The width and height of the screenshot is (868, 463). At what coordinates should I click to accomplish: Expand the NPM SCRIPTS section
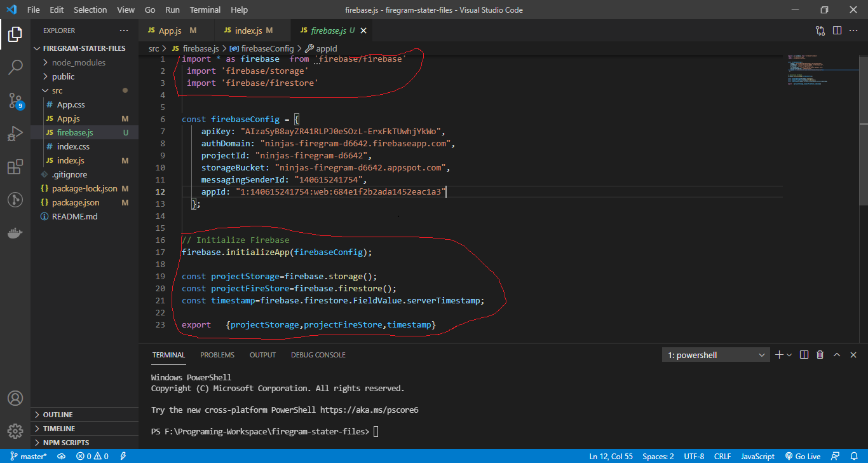(x=85, y=443)
